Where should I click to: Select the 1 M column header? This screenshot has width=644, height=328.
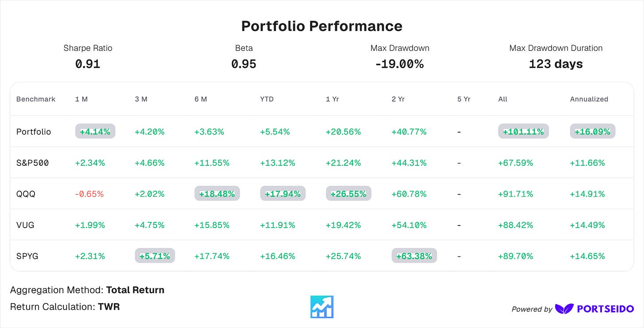(81, 99)
